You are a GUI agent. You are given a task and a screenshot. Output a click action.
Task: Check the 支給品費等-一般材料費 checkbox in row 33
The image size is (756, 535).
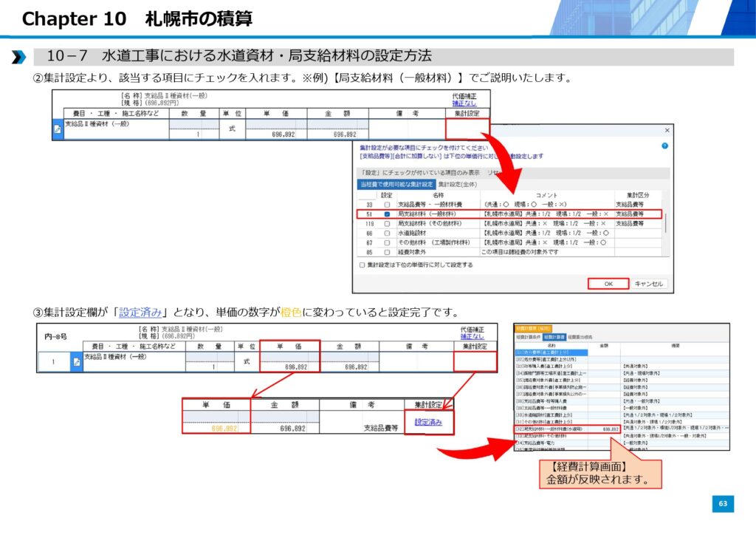[387, 204]
